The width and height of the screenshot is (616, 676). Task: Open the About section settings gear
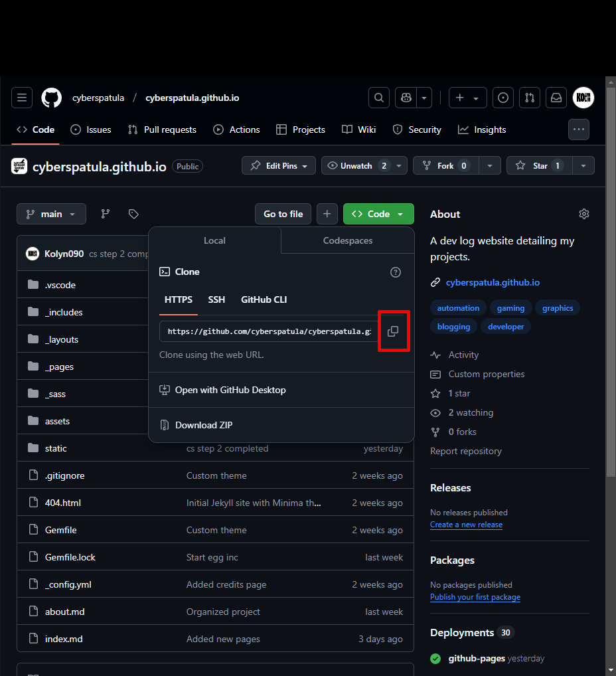(x=583, y=214)
